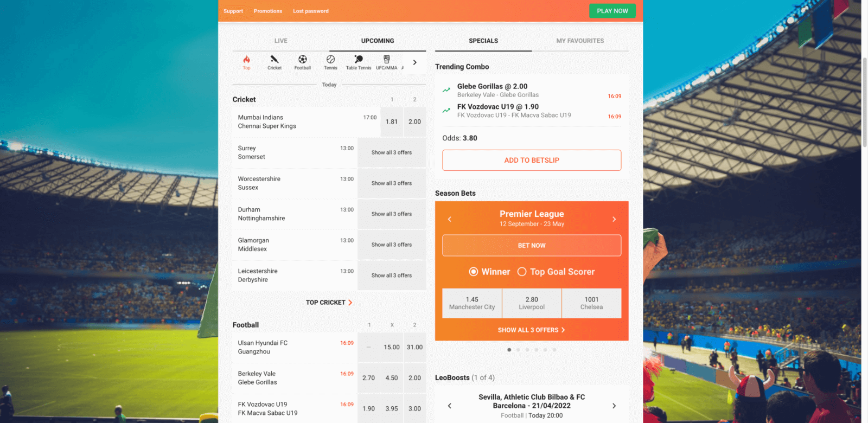Select the Top flame sport icon

(x=246, y=62)
